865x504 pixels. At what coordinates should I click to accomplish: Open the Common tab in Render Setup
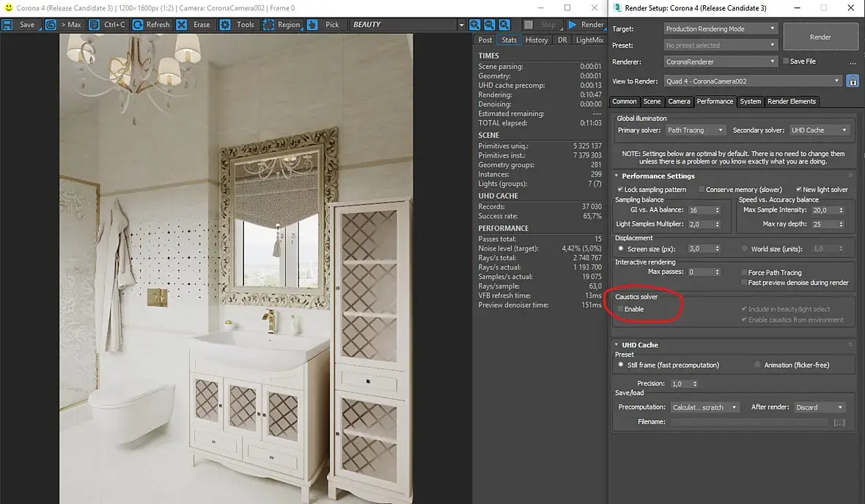tap(624, 102)
